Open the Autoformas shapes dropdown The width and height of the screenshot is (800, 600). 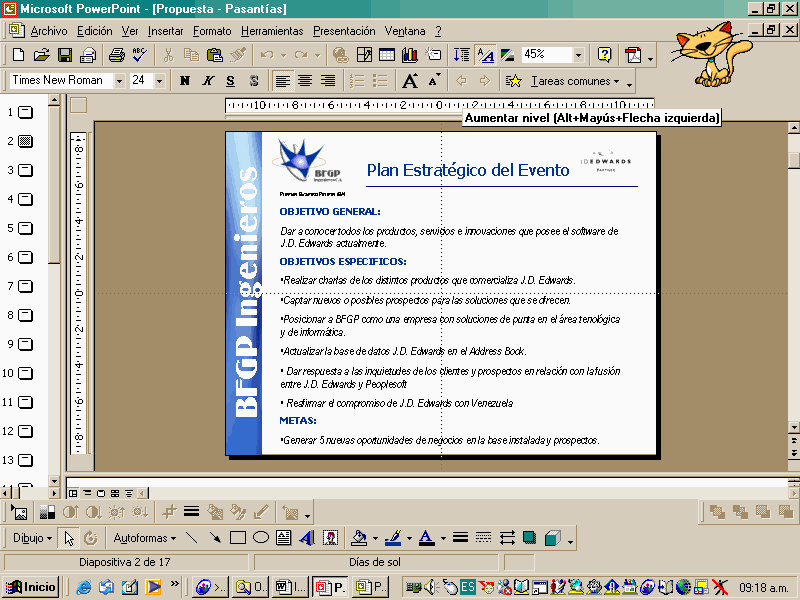click(145, 538)
